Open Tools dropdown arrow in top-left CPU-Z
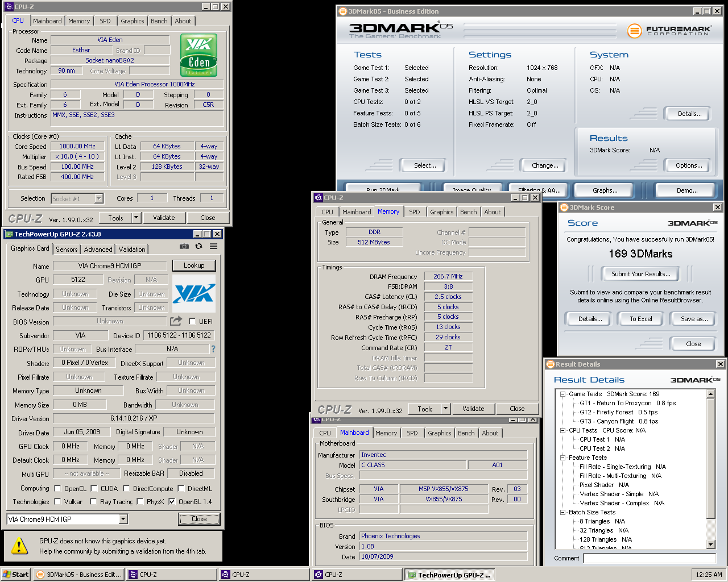The width and height of the screenshot is (728, 582). pos(136,218)
